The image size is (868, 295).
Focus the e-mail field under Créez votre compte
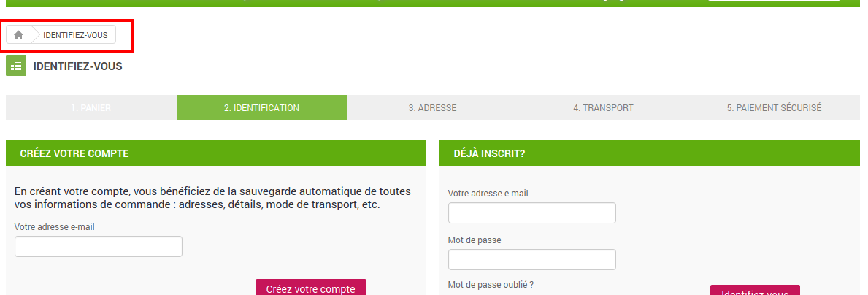point(99,246)
